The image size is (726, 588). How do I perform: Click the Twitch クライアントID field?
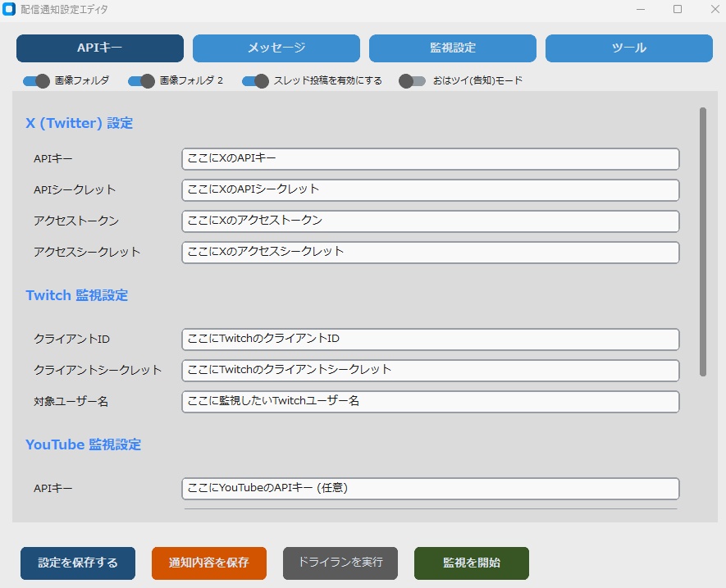pos(430,339)
